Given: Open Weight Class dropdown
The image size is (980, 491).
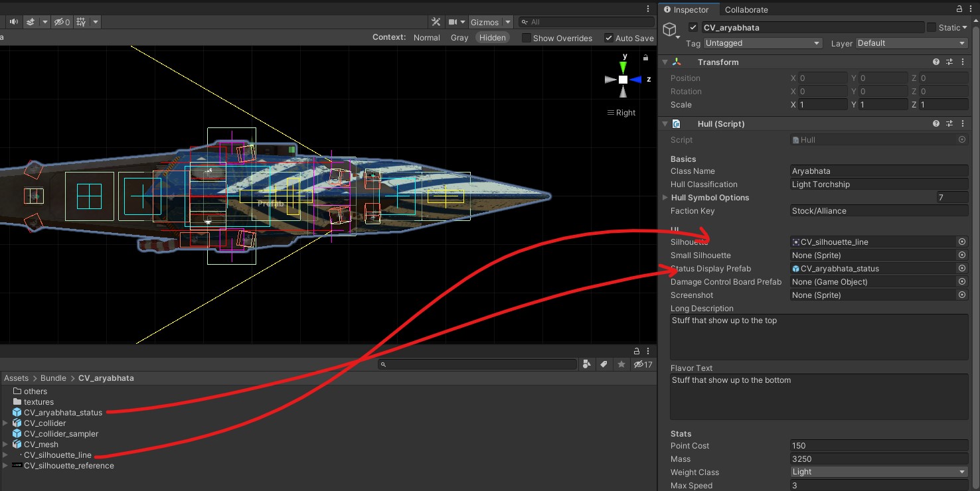Looking at the screenshot, I should 879,472.
